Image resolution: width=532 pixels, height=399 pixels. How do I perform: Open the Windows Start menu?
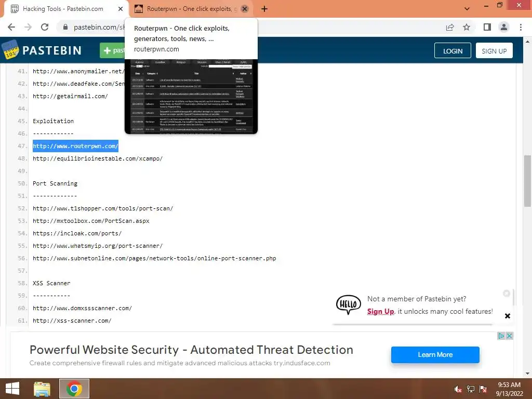(12, 389)
